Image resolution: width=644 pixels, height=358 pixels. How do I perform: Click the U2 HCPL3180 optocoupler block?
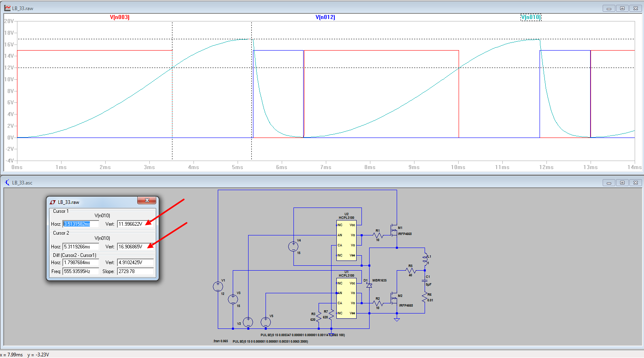click(x=346, y=240)
